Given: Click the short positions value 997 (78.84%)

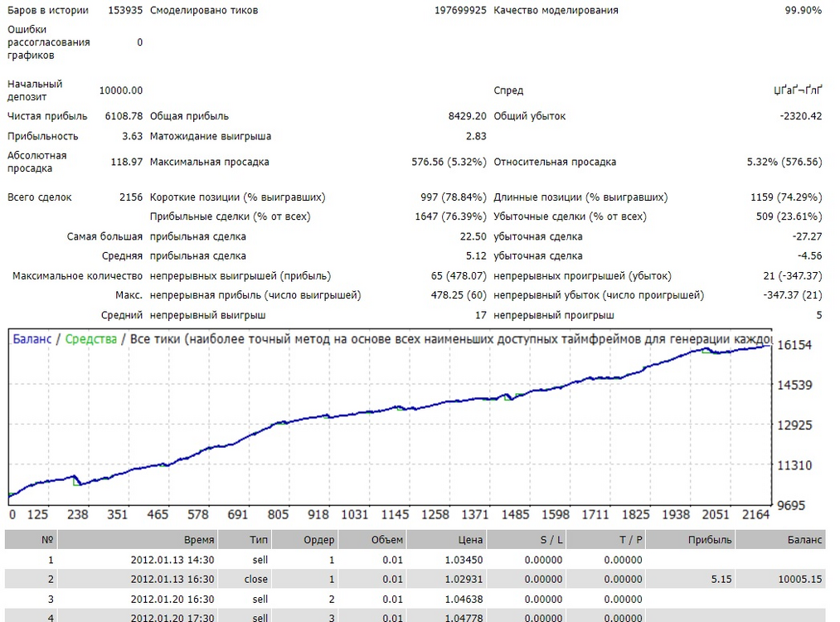Looking at the screenshot, I should tap(454, 197).
